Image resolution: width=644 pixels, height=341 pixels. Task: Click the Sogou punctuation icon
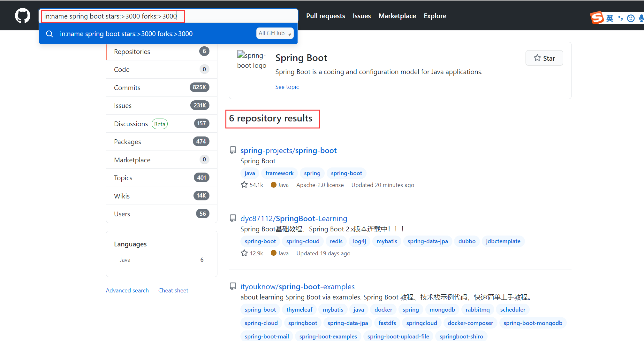[620, 18]
